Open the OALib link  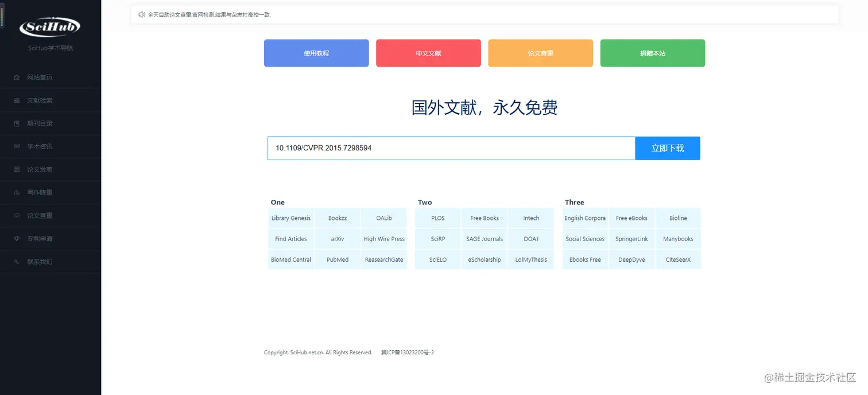pos(384,218)
